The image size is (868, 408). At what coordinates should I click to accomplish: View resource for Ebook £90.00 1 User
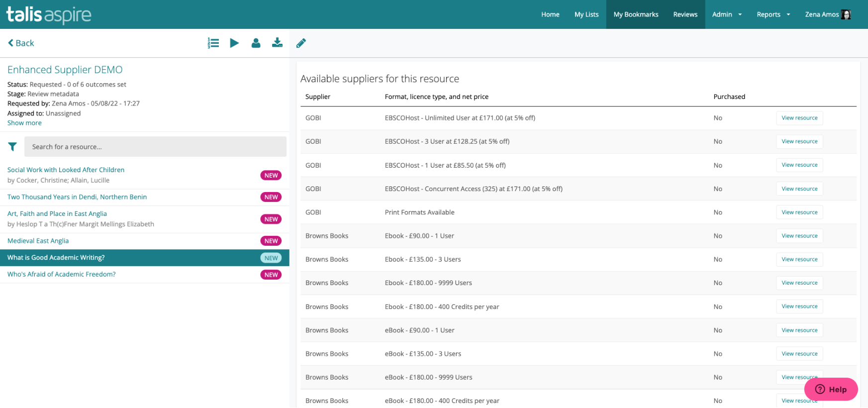[799, 236]
